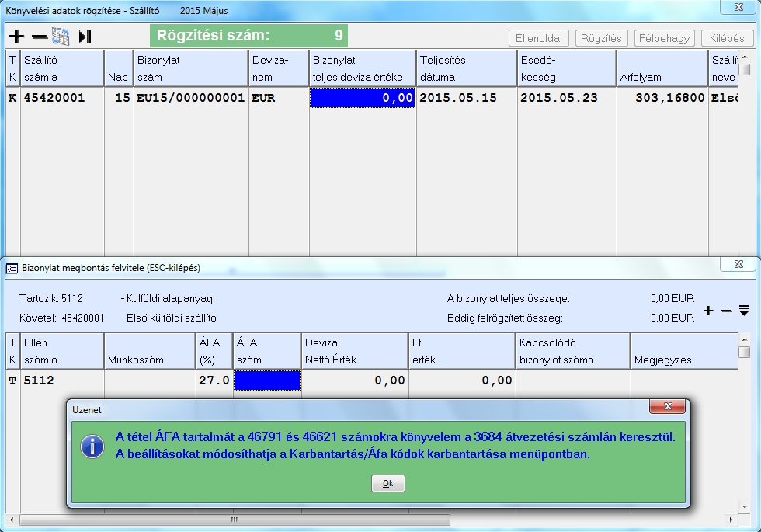Screen dimensions: 761x532
Task: Click the down-arrow lines icon in megbontás panel
Action: coord(744,311)
